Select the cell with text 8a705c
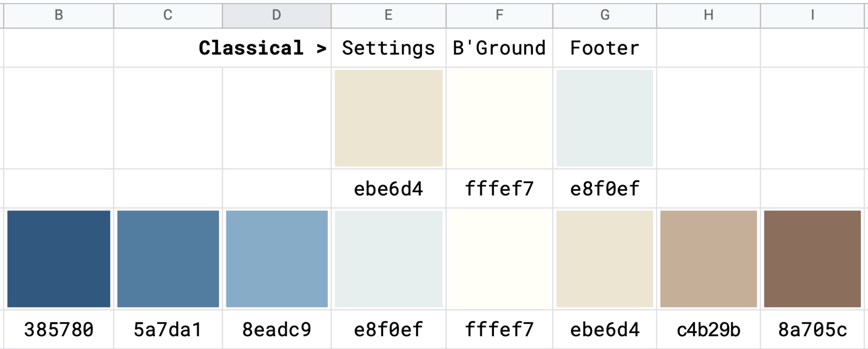 coord(813,329)
